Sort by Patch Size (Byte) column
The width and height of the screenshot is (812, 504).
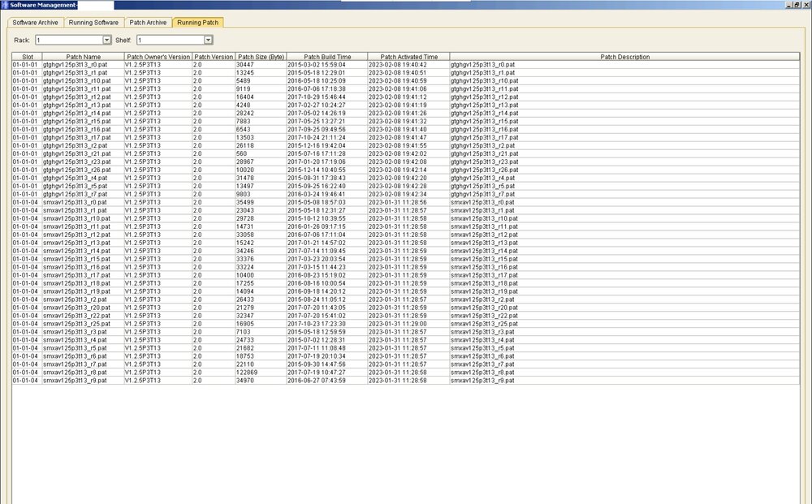[x=260, y=57]
